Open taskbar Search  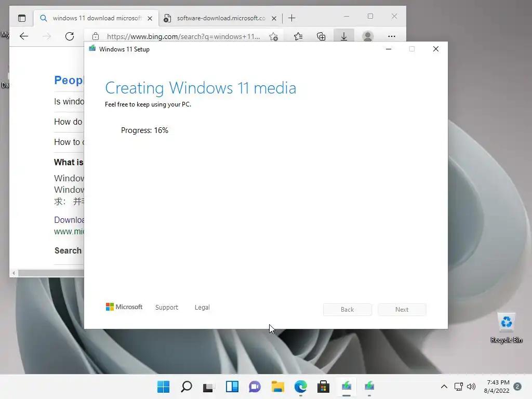[187, 387]
